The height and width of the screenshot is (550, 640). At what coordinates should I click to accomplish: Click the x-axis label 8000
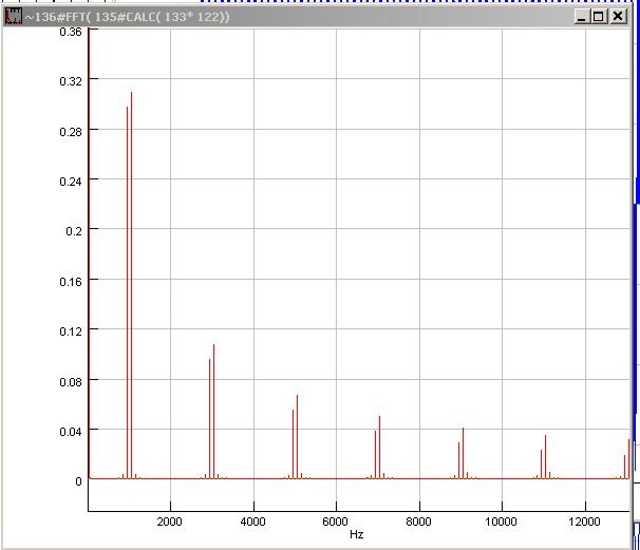[x=419, y=521]
